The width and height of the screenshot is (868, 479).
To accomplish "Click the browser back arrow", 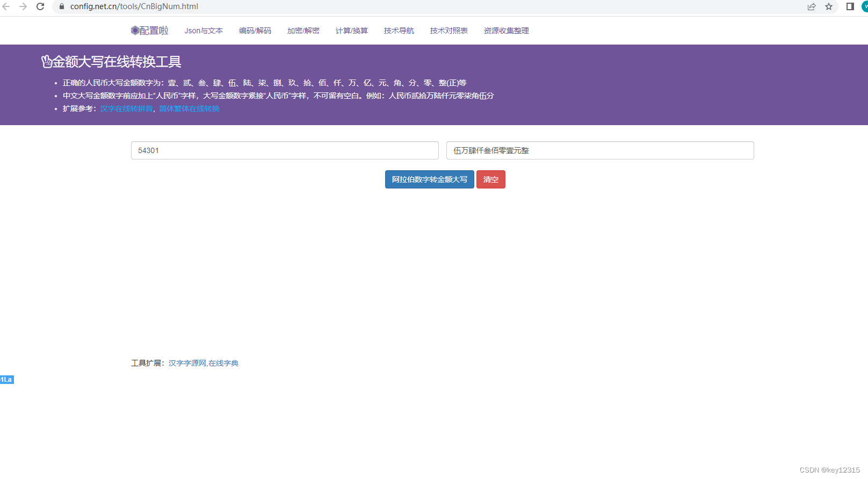I will point(6,6).
